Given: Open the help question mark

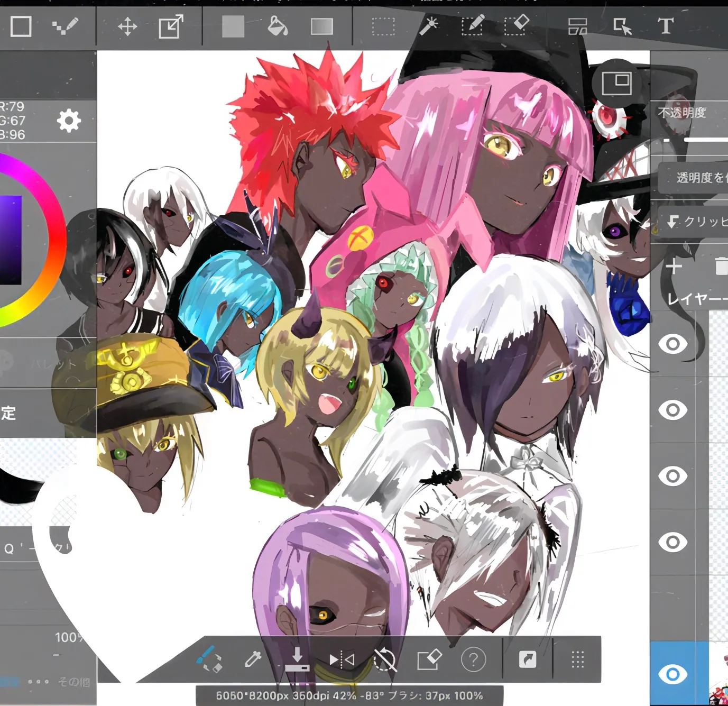Looking at the screenshot, I should [x=473, y=659].
